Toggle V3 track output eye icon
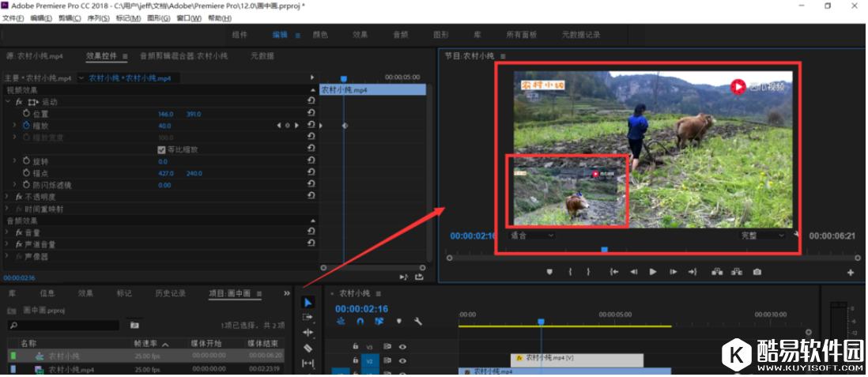The image size is (868, 377). 402,346
